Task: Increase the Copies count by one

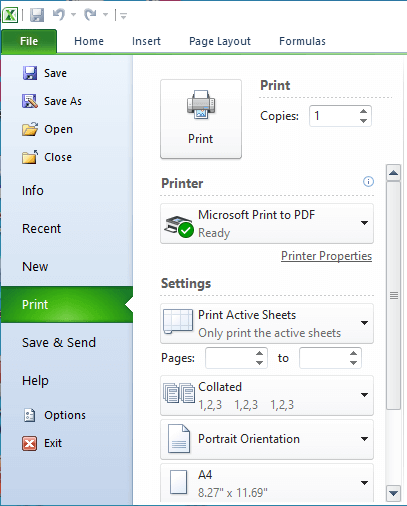Action: [x=363, y=111]
